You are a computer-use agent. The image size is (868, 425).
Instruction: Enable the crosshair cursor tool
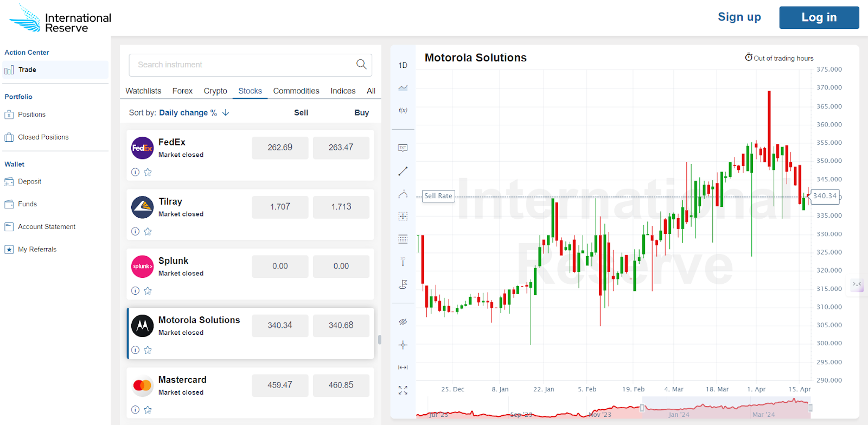point(403,345)
